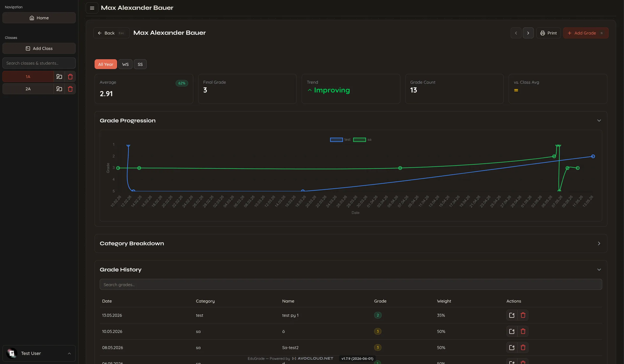Switch to the SS semester tab
Viewport: 624px width, 364px height.
coord(140,64)
